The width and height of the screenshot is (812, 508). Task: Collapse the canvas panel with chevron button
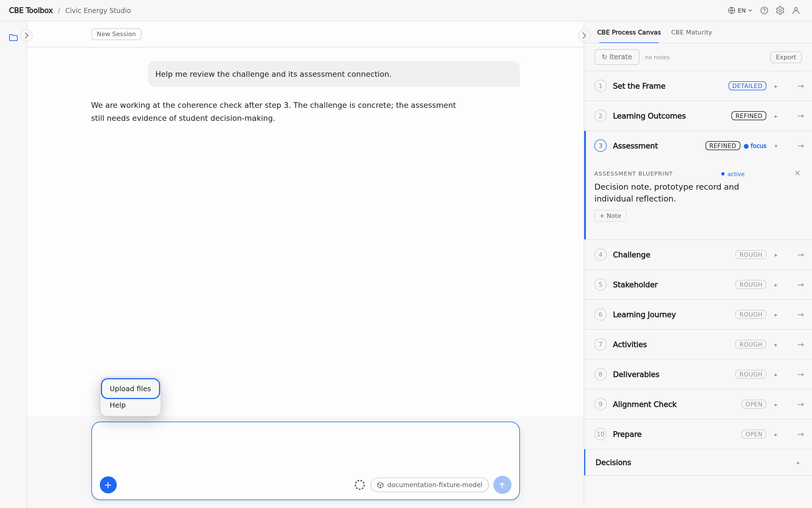click(x=584, y=36)
